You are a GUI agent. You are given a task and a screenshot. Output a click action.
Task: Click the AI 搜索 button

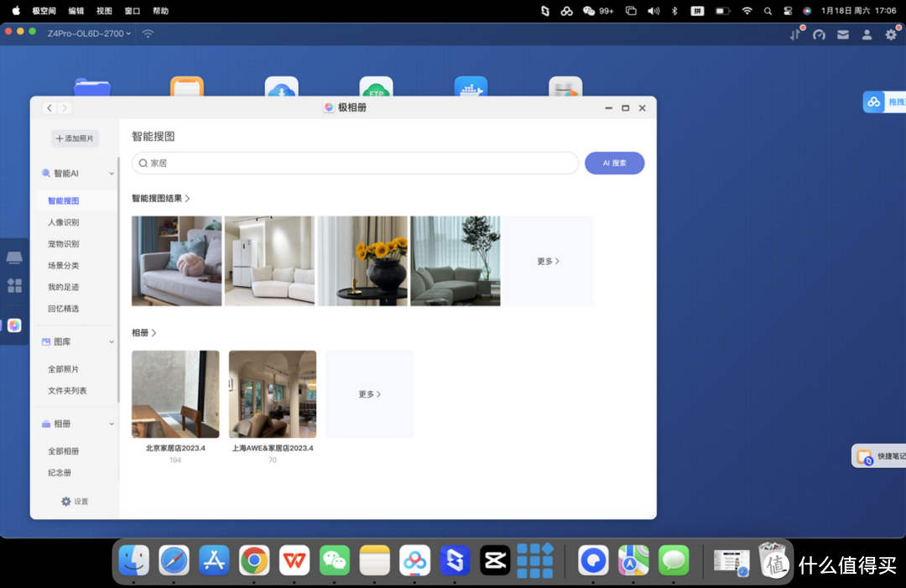[x=614, y=163]
